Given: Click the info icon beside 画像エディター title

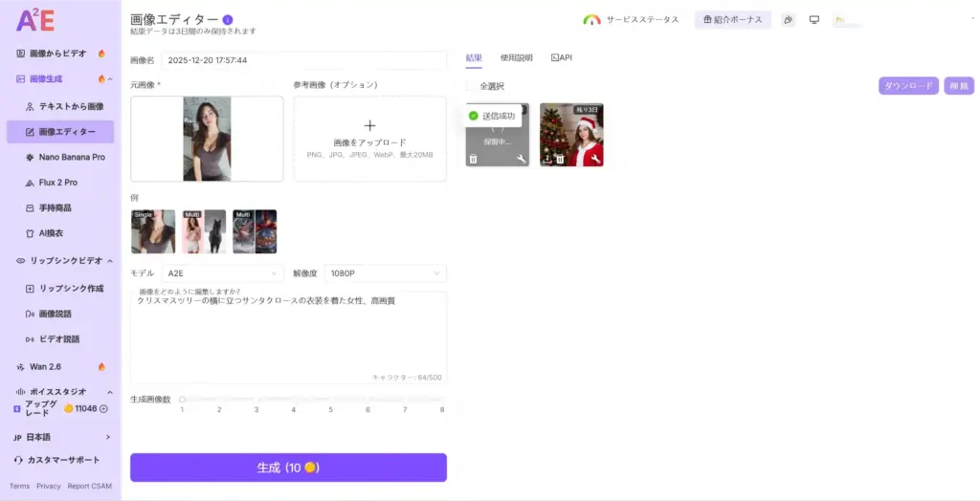Looking at the screenshot, I should (227, 19).
